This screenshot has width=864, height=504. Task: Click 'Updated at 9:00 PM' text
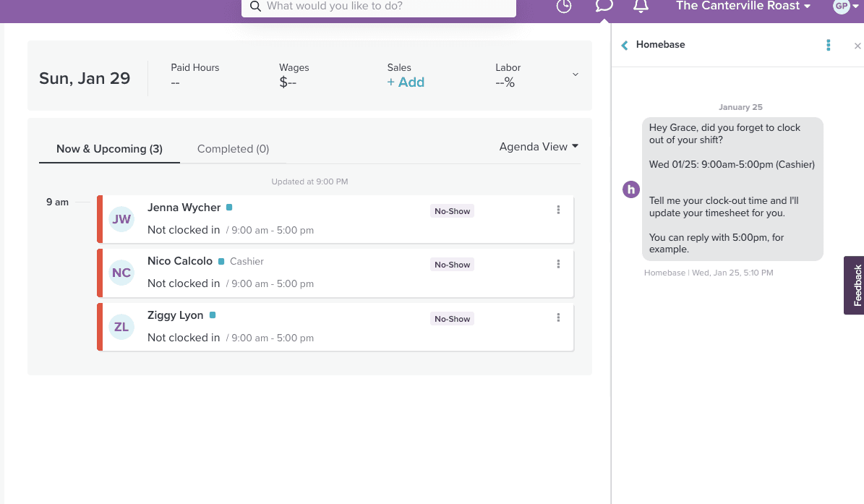[309, 181]
